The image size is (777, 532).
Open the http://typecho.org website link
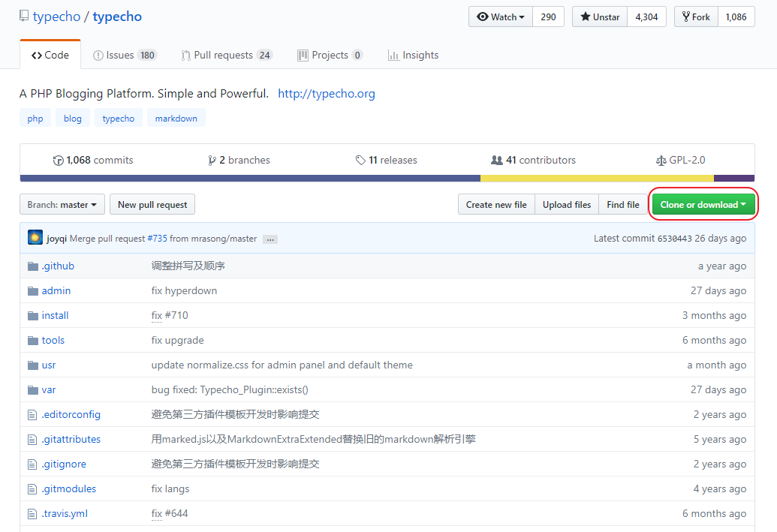click(x=326, y=94)
